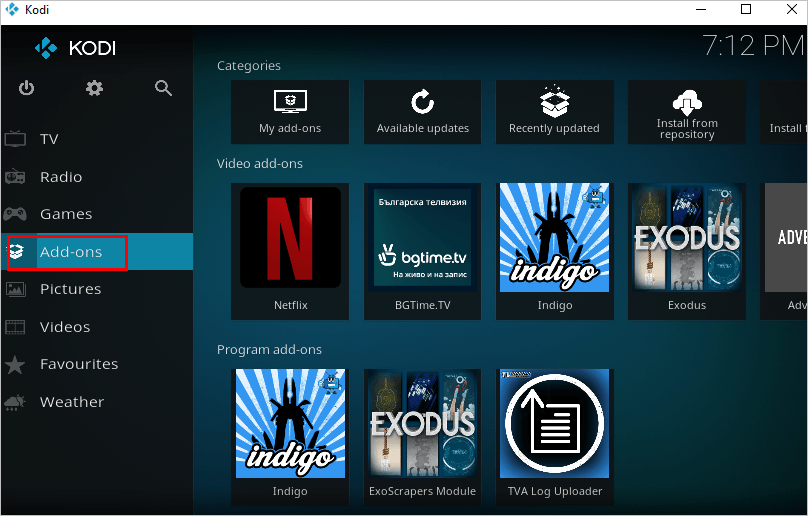
Task: Click the Program add-ons heading
Action: click(269, 350)
